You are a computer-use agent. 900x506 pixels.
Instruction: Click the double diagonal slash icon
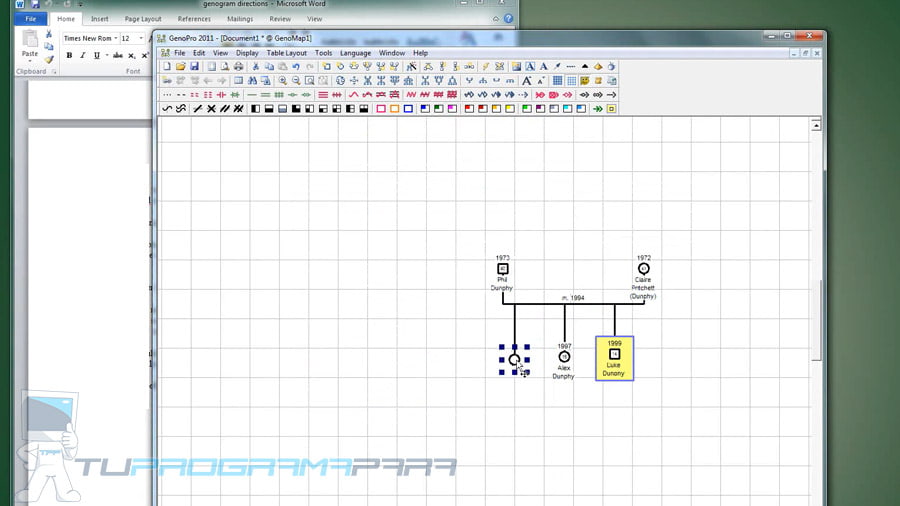224,108
